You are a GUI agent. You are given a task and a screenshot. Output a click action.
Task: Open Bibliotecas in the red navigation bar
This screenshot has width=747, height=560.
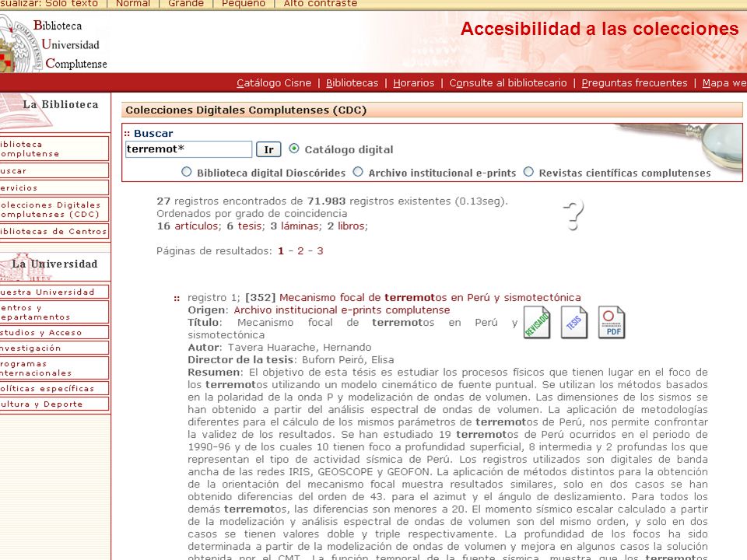point(352,83)
